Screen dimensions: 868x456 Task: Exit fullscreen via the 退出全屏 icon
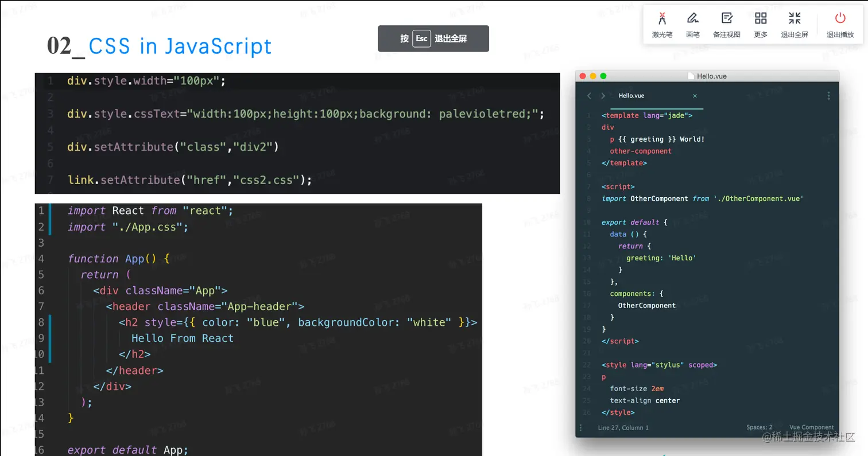click(x=795, y=25)
